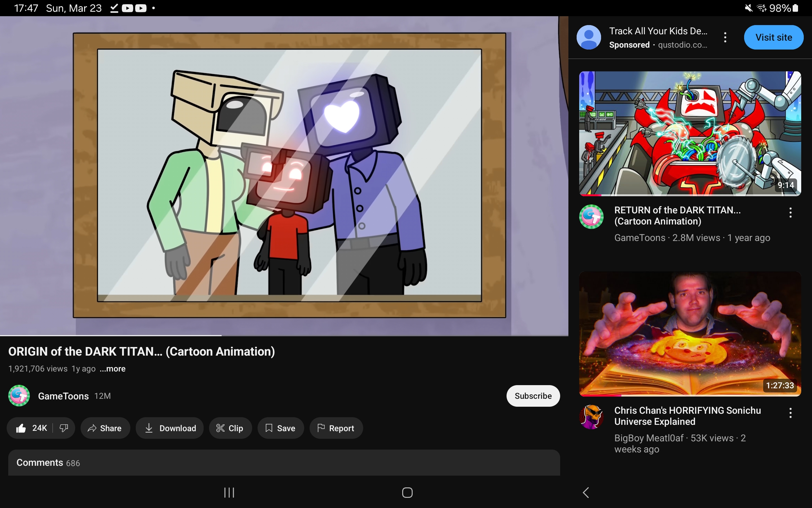
Task: Play the Chris Chan's Sonichu video thumbnail
Action: point(690,334)
